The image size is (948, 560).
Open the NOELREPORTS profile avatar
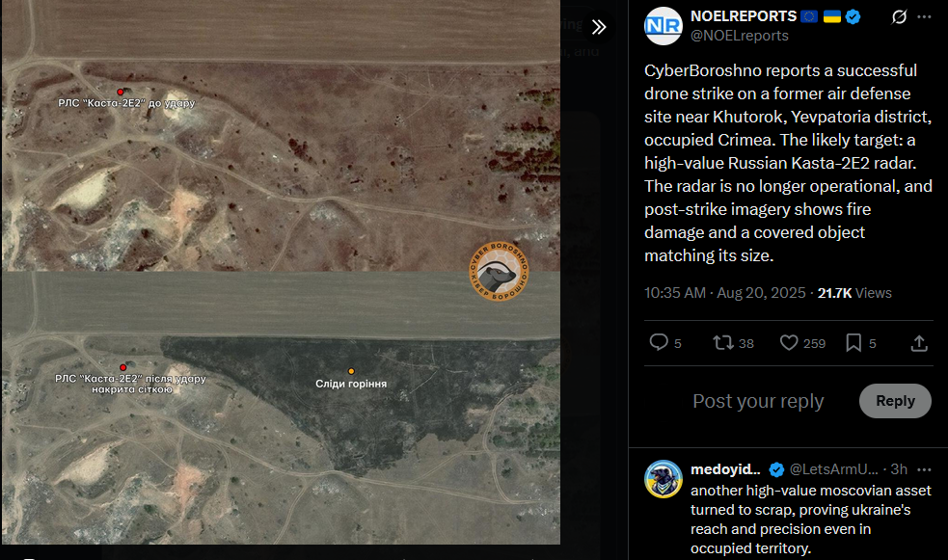tap(664, 26)
